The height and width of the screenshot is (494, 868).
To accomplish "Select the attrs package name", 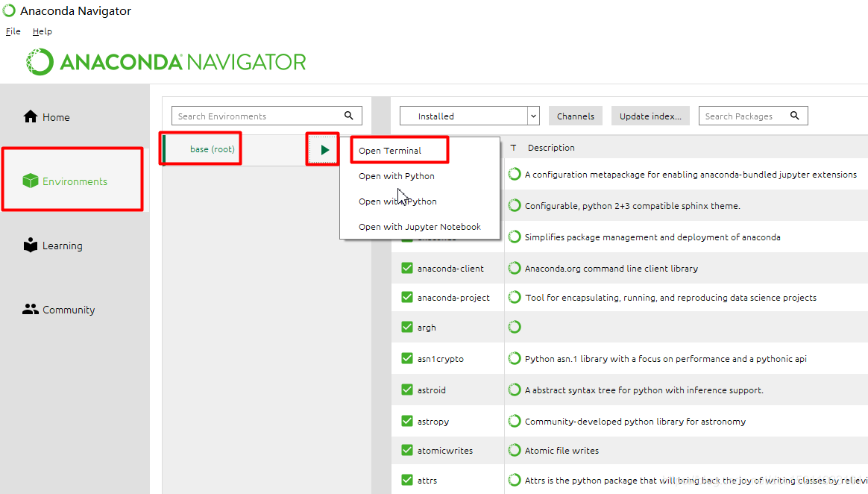I will point(427,481).
